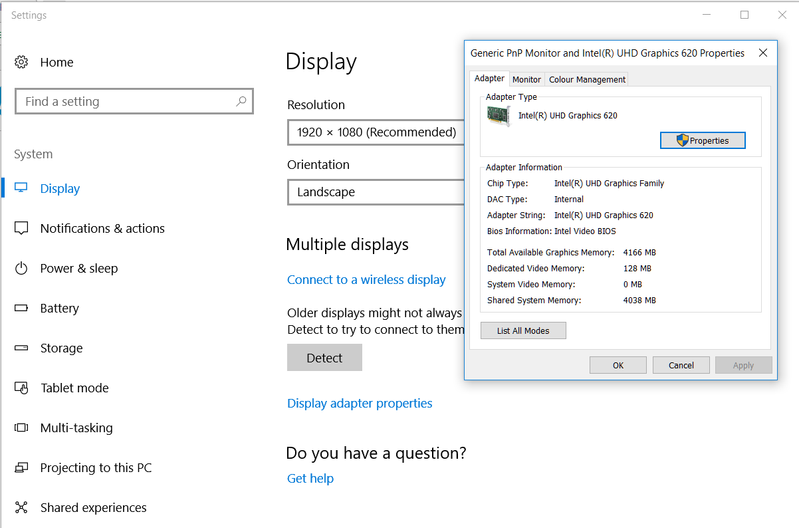Go to Settings Home
This screenshot has width=799, height=528.
(57, 62)
